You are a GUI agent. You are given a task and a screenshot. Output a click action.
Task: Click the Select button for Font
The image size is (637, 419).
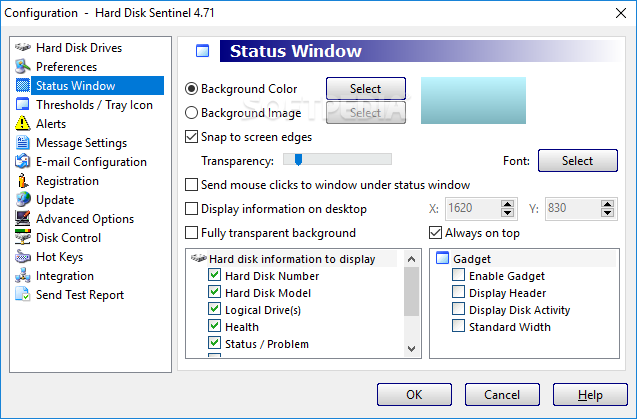(578, 161)
